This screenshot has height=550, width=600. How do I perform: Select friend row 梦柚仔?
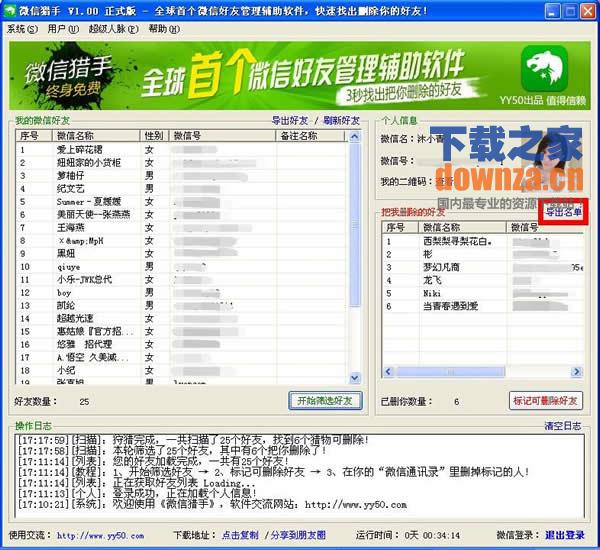point(182,176)
